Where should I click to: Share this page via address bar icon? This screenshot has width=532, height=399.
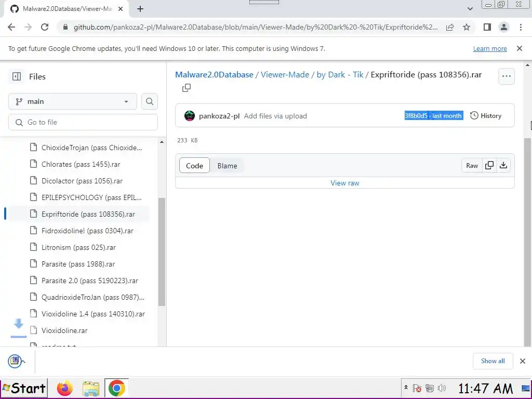coord(450,27)
